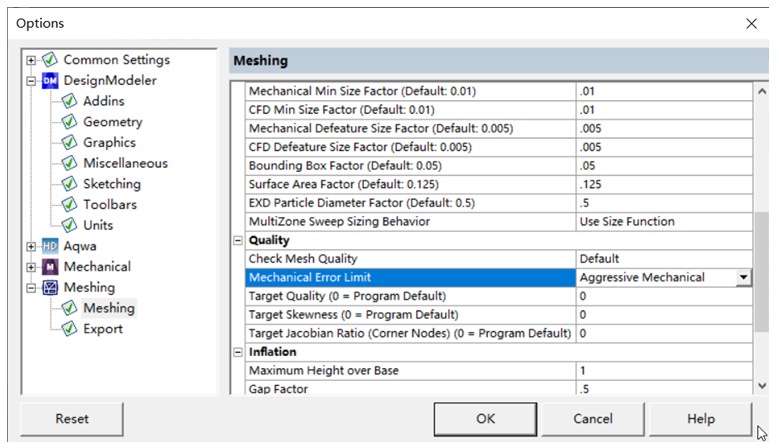
Task: Click the Aqwa HD icon
Action: 50,246
